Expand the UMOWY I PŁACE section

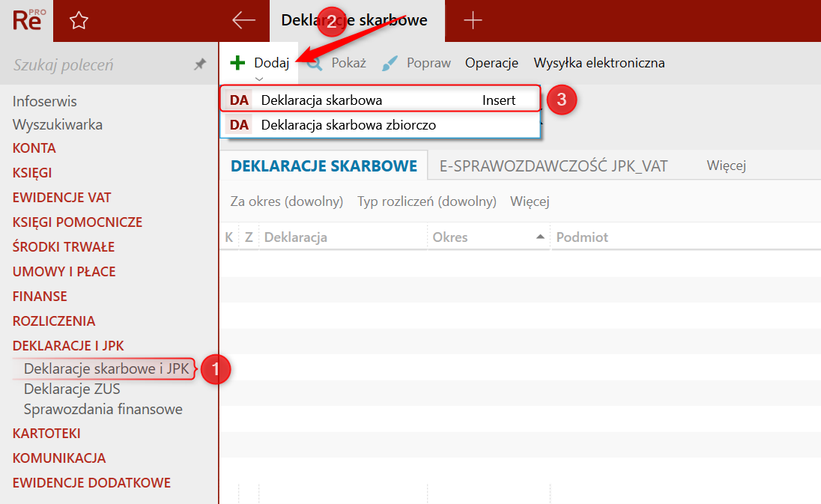64,272
